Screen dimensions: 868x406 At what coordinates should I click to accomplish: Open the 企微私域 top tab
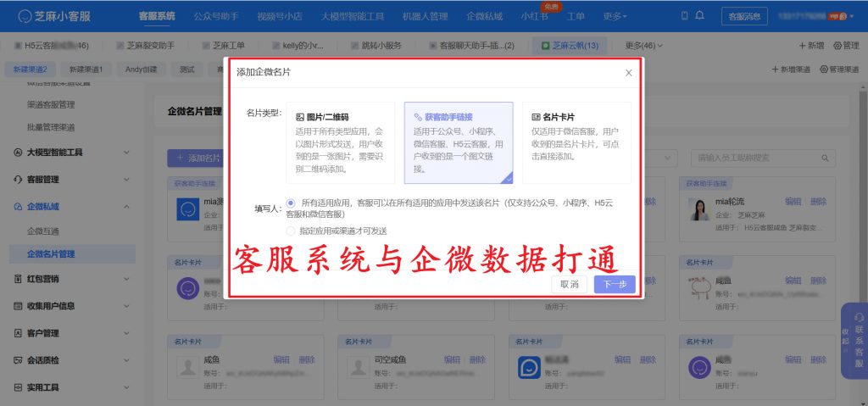[x=484, y=16]
